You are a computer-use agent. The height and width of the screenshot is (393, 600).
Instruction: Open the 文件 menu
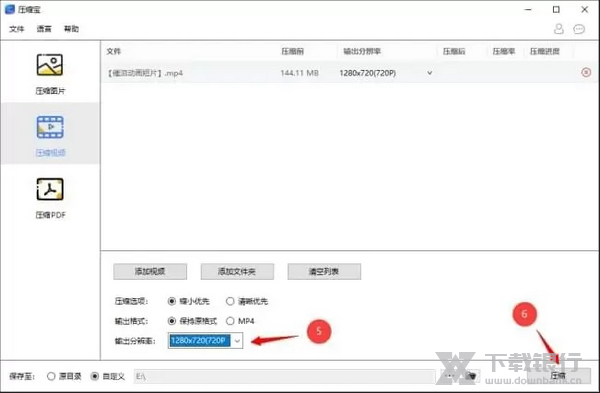click(x=17, y=29)
